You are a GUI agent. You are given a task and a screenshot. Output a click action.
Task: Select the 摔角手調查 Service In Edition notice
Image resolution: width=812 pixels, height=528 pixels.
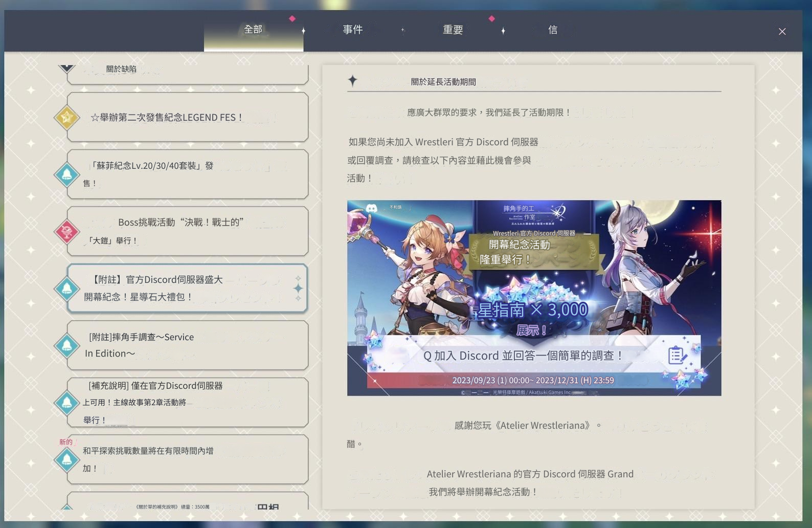(188, 345)
